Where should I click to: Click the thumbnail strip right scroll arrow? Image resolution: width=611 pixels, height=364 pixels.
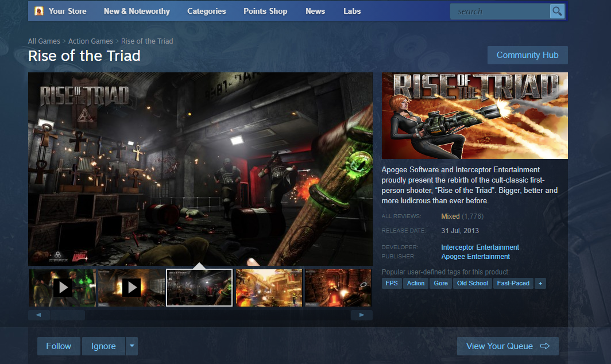362,315
